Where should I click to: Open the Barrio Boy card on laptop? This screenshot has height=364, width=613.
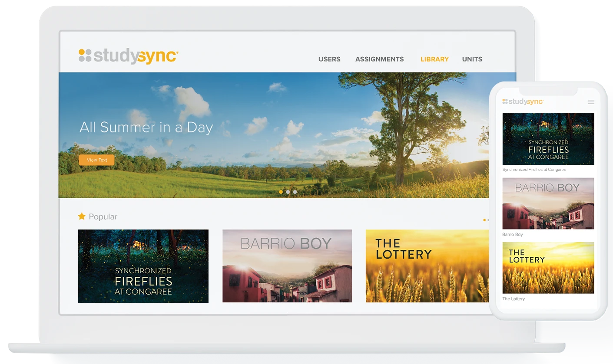pos(287,266)
